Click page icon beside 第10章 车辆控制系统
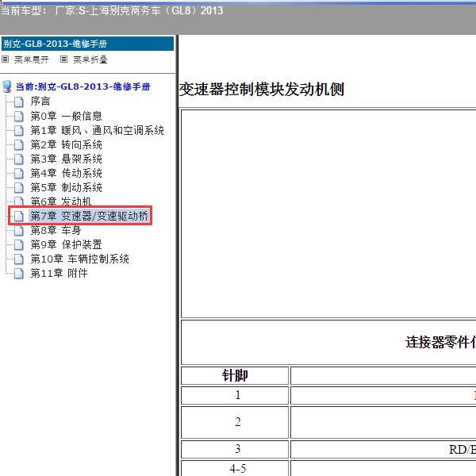The width and height of the screenshot is (476, 476). tap(19, 259)
